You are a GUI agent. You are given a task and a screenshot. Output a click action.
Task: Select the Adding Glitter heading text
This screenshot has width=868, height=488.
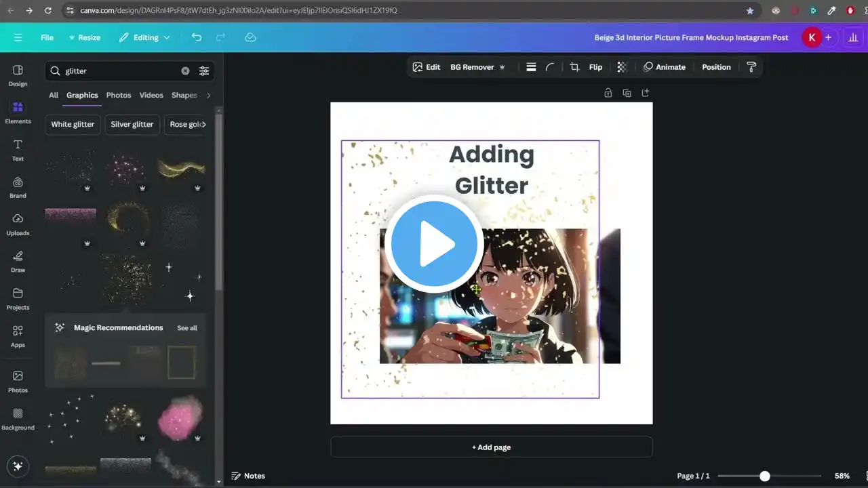click(x=492, y=169)
